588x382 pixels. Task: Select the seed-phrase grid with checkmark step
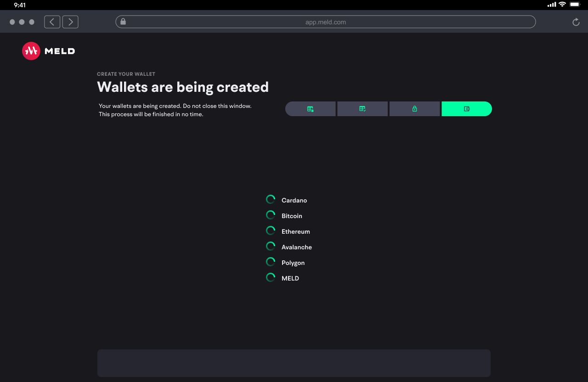coord(362,109)
